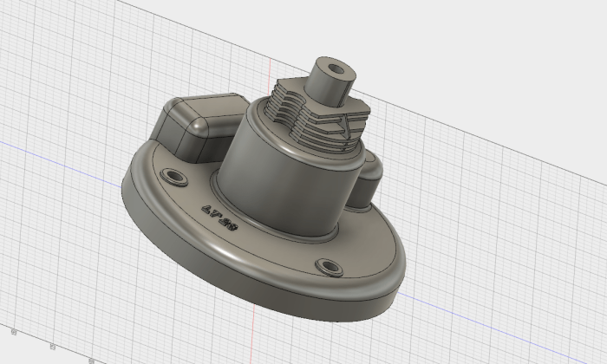
Task: Select the engraved "LT 28" text
Action: [219, 216]
